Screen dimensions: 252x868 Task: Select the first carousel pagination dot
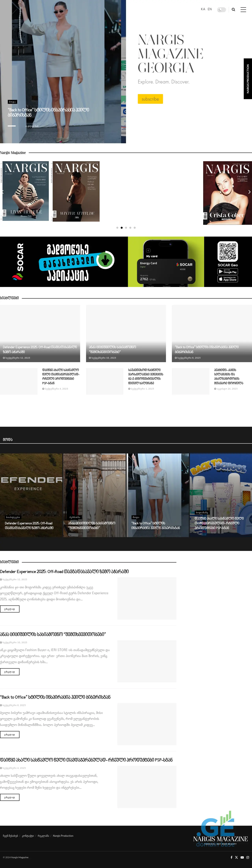[x=117, y=228]
